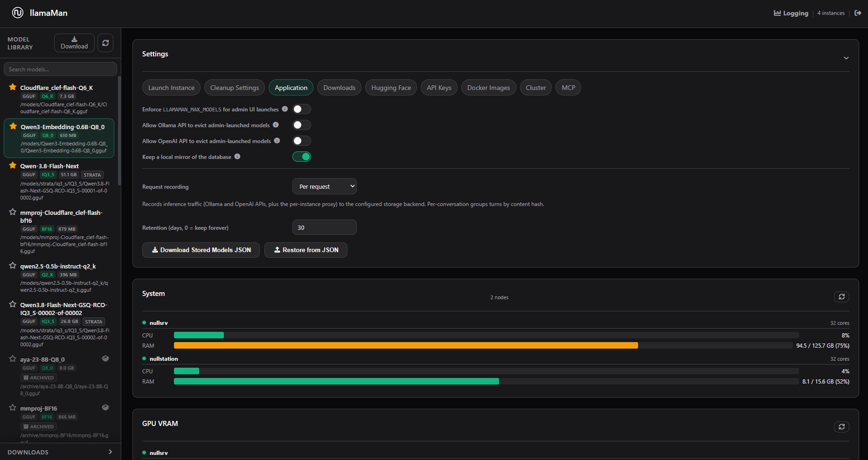This screenshot has width=868, height=460.
Task: Go to the API Keys tab
Action: [439, 88]
